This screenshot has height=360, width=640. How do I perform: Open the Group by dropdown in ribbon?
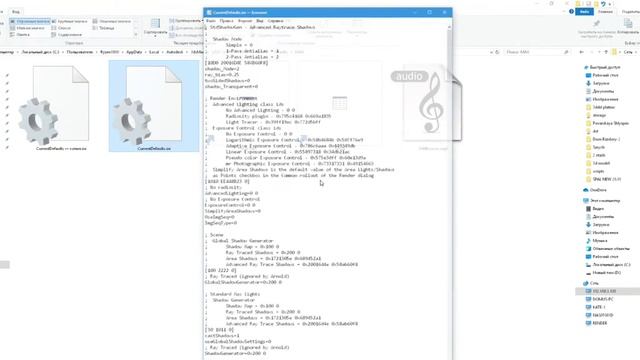tap(187, 20)
